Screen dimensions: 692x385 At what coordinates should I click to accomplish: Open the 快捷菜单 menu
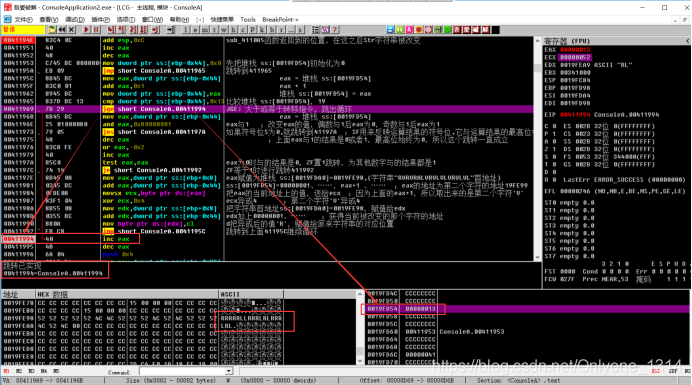pos(222,19)
